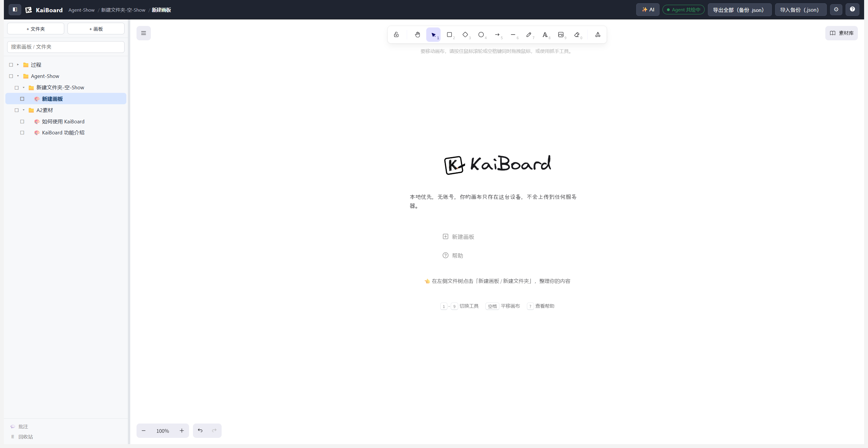Select 新建画板 canvas welcome menu item

(x=458, y=237)
